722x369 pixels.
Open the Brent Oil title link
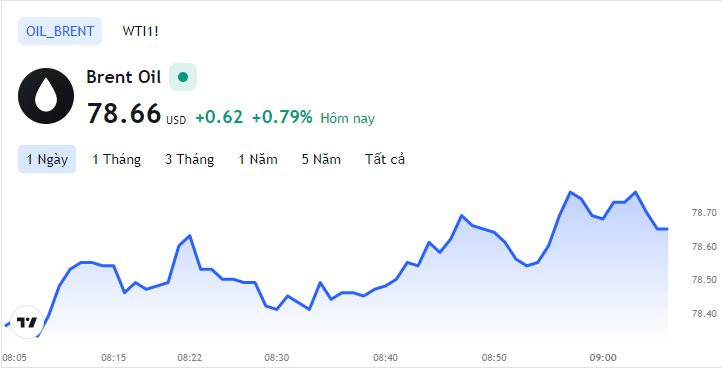123,77
